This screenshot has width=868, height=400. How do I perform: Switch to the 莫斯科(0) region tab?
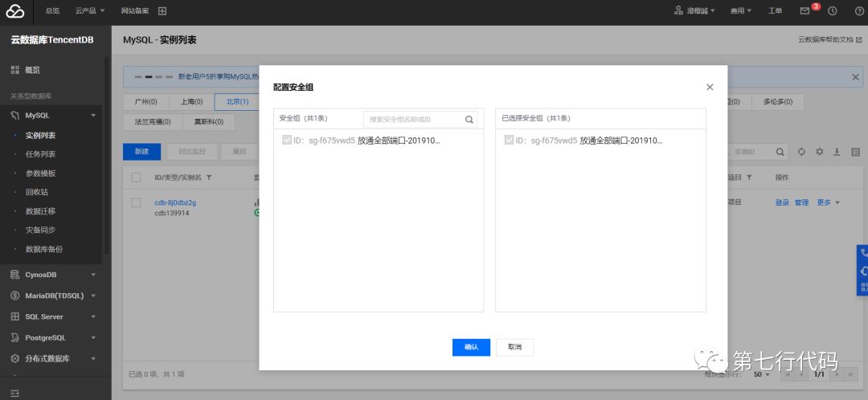(x=209, y=122)
